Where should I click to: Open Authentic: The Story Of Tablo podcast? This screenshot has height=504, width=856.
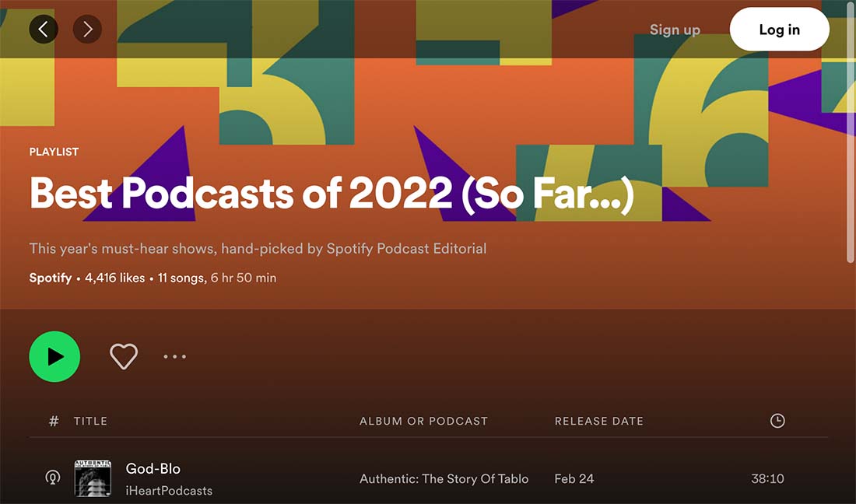tap(444, 478)
